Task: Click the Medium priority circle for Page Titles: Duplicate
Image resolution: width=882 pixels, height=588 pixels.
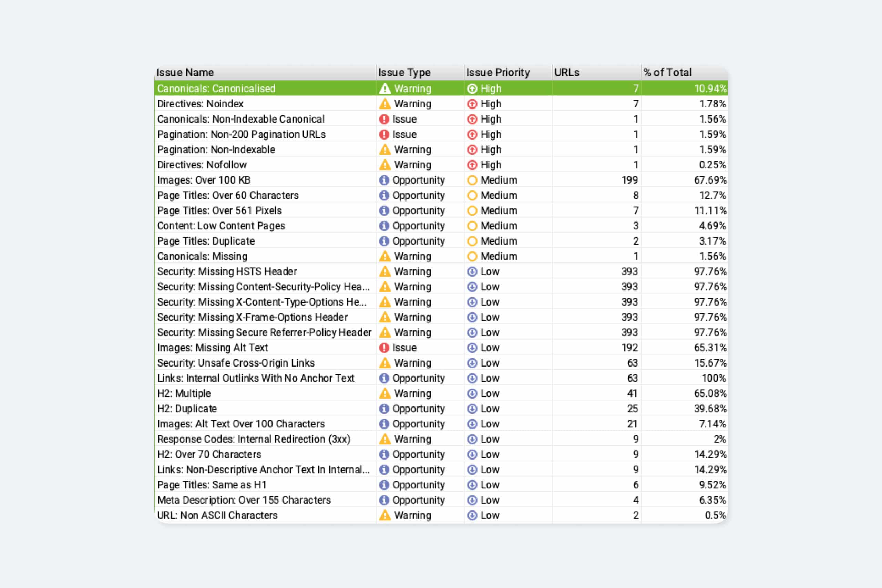Action: tap(472, 241)
